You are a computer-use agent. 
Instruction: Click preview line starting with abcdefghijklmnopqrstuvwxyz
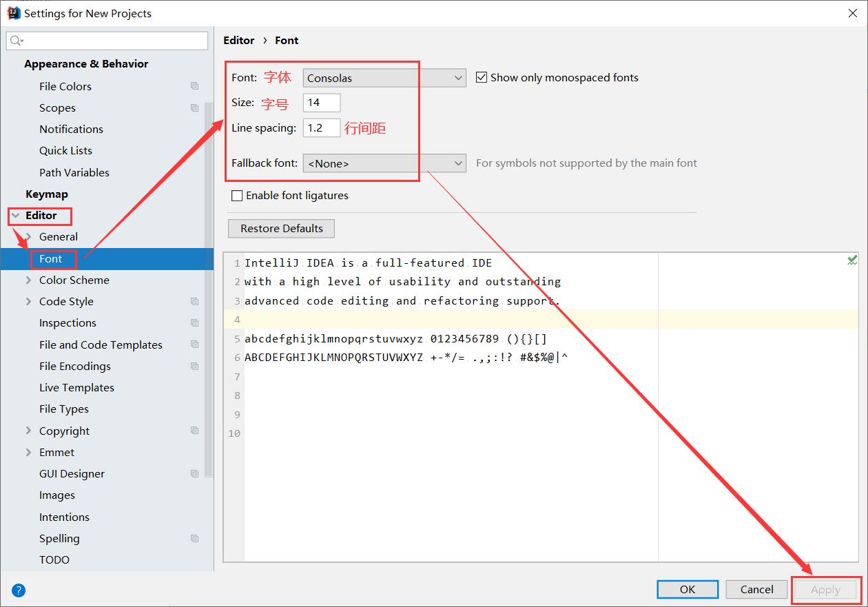click(x=396, y=338)
